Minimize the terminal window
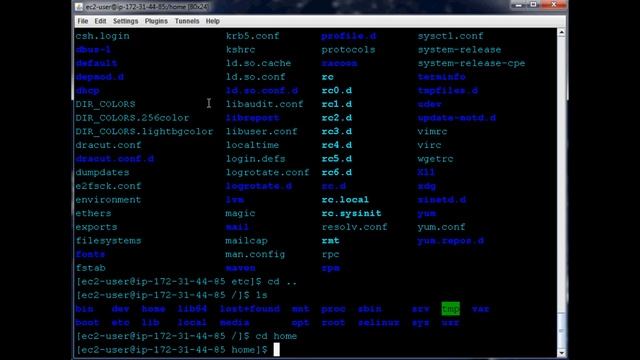This screenshot has height=360, width=640. click(518, 5)
